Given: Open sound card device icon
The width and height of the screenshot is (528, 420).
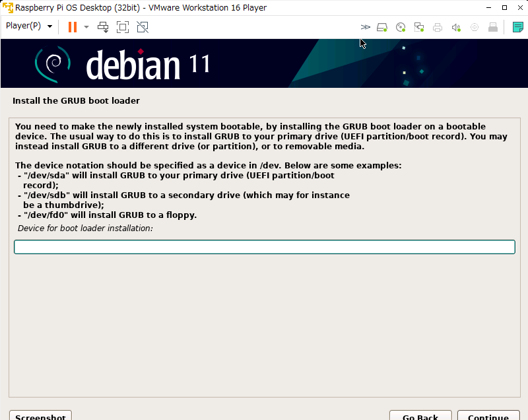Looking at the screenshot, I should tap(456, 27).
